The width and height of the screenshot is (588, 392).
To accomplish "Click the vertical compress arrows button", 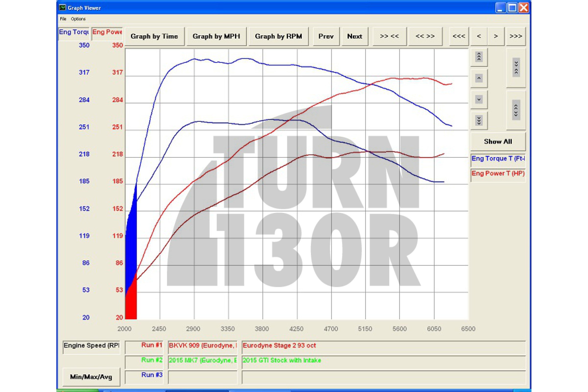I will click(516, 68).
